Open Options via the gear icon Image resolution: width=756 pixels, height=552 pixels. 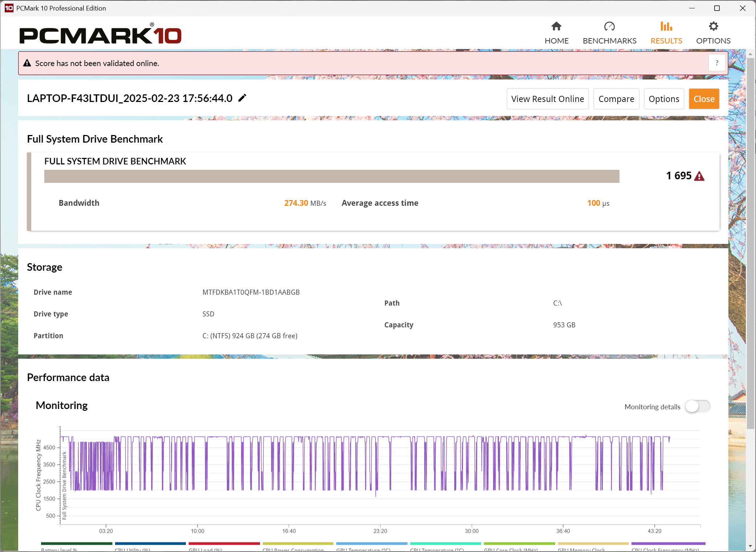[713, 26]
